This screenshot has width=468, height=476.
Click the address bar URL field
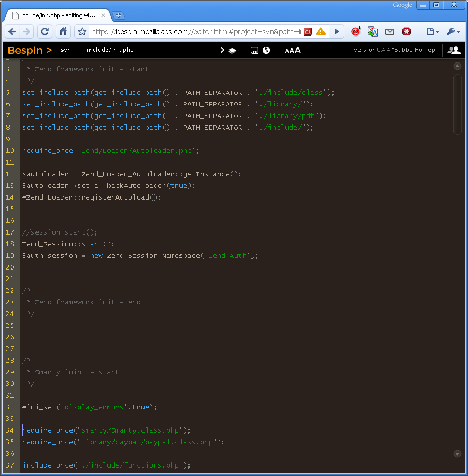pos(196,32)
